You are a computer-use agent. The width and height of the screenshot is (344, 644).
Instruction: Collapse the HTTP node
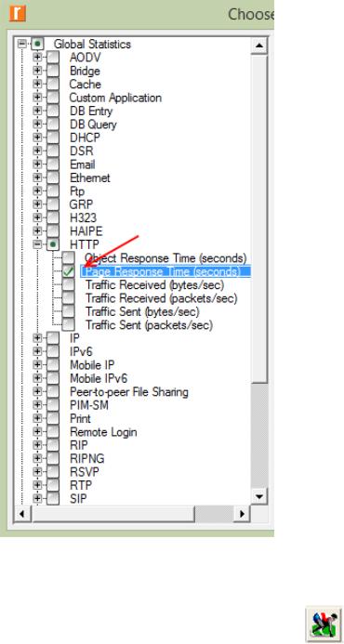pos(37,244)
